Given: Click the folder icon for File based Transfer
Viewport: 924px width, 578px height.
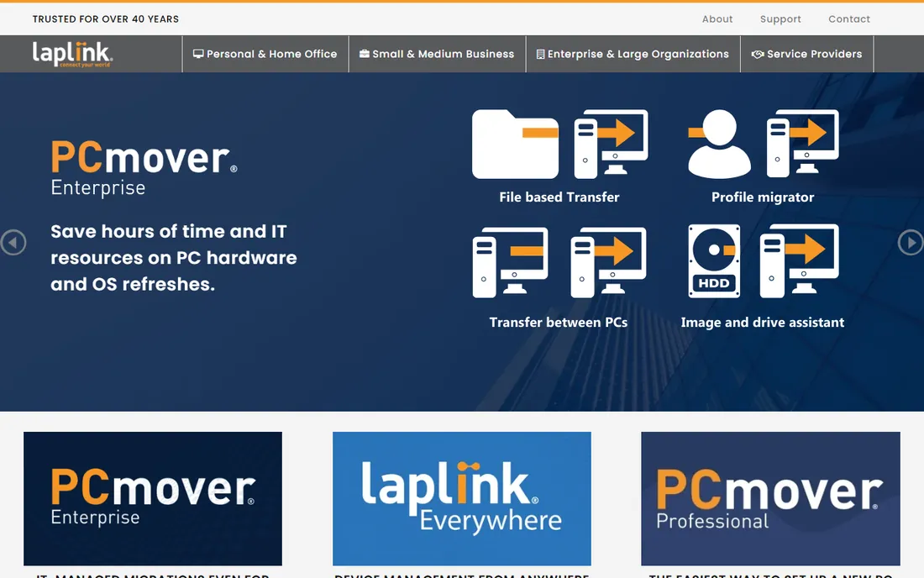Looking at the screenshot, I should click(x=515, y=144).
